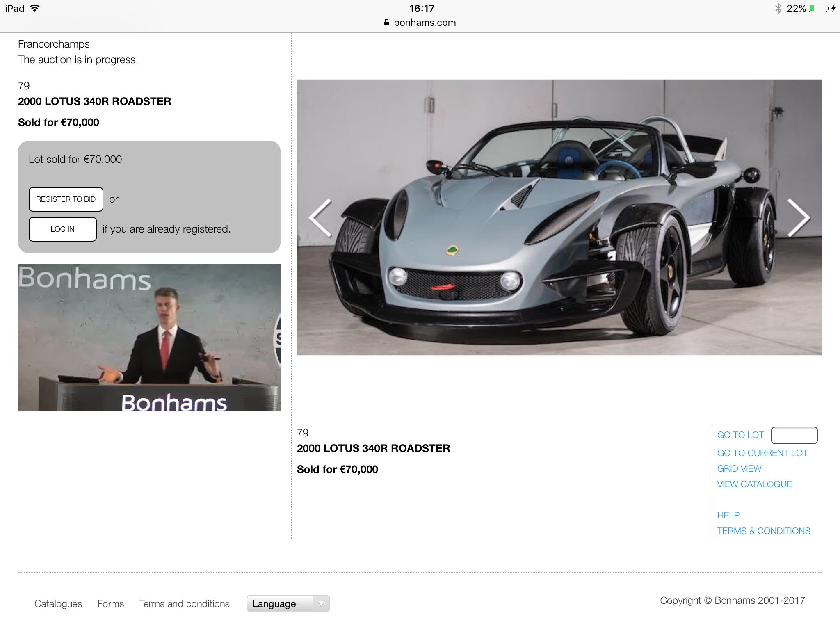The height and width of the screenshot is (630, 840).
Task: Click the next image right arrow
Action: (798, 218)
